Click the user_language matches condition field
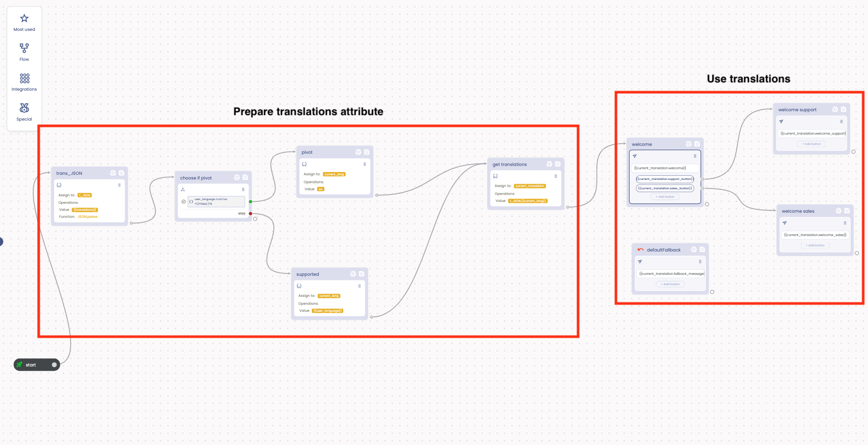The width and height of the screenshot is (868, 445). click(x=216, y=201)
